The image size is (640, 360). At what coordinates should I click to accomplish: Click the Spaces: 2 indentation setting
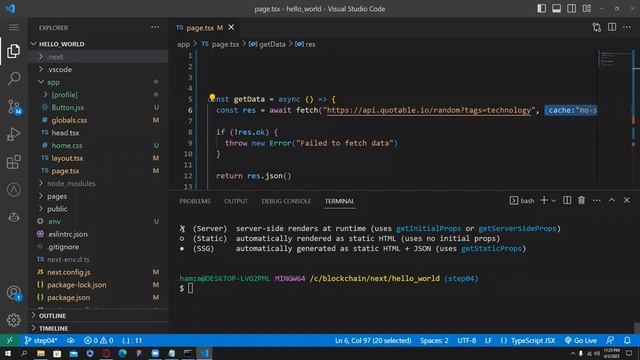tap(434, 340)
